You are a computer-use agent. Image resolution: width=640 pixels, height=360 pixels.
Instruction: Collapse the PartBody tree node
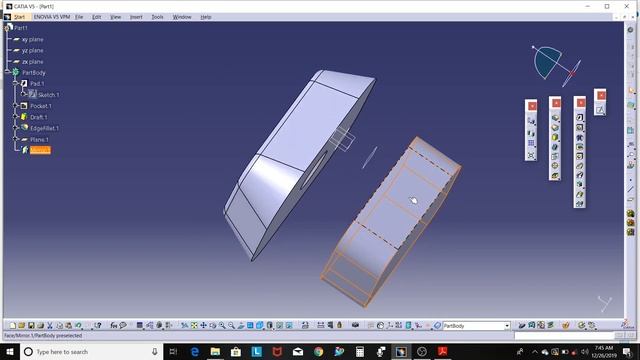(7, 72)
